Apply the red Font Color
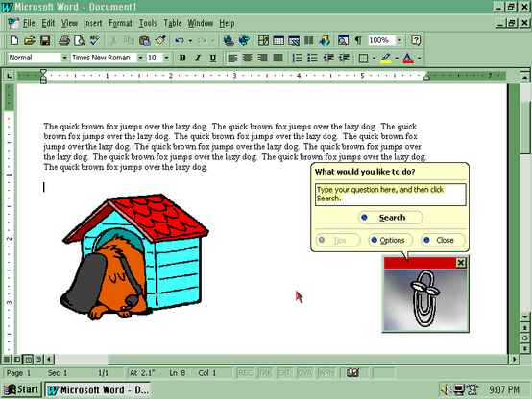Image resolution: width=532 pixels, height=399 pixels. pyautogui.click(x=408, y=58)
